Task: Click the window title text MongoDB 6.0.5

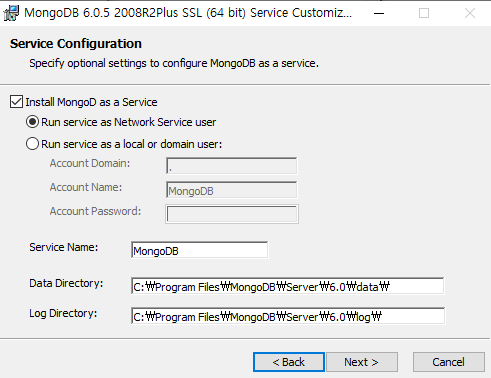Action: click(x=188, y=13)
